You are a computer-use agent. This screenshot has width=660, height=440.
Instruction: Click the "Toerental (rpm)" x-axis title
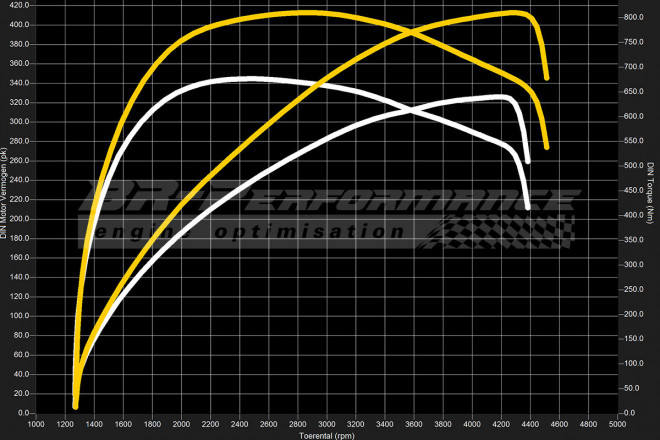[x=328, y=434]
